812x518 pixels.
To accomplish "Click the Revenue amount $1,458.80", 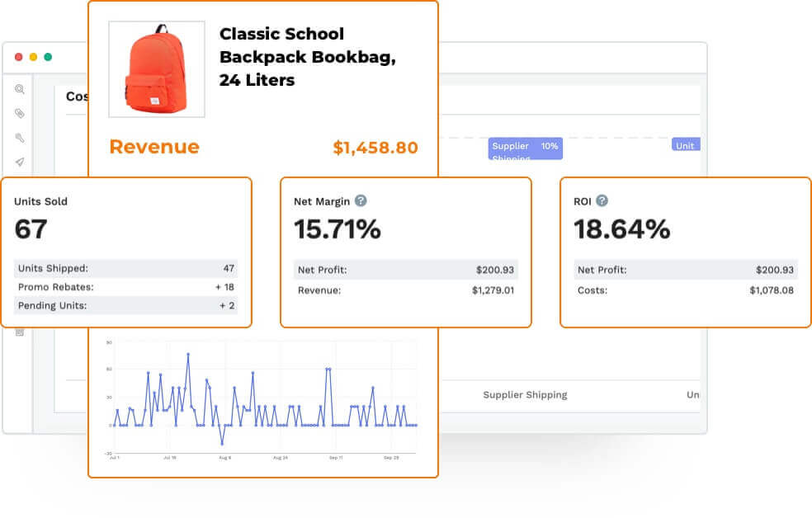I will click(x=375, y=148).
